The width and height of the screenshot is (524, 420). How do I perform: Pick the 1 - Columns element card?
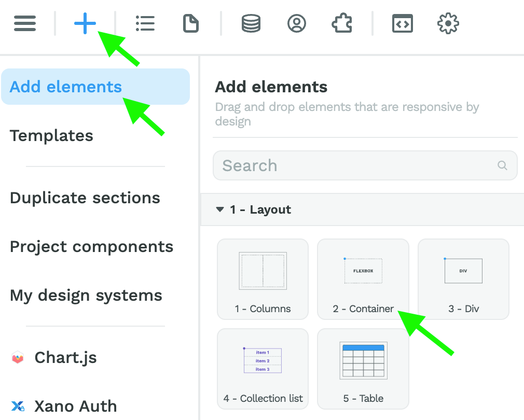tap(263, 279)
